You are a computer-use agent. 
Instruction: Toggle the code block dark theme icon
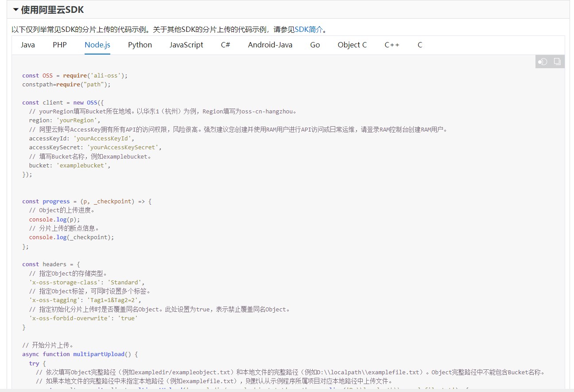point(543,62)
